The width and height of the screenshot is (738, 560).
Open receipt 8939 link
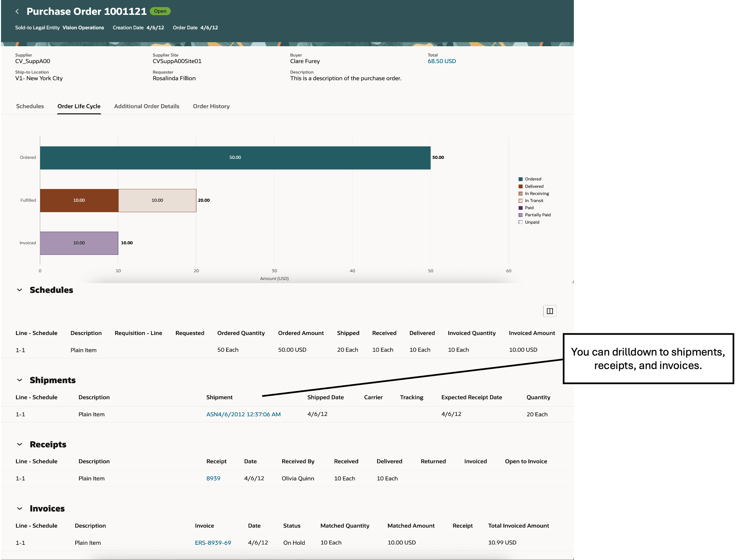point(213,478)
